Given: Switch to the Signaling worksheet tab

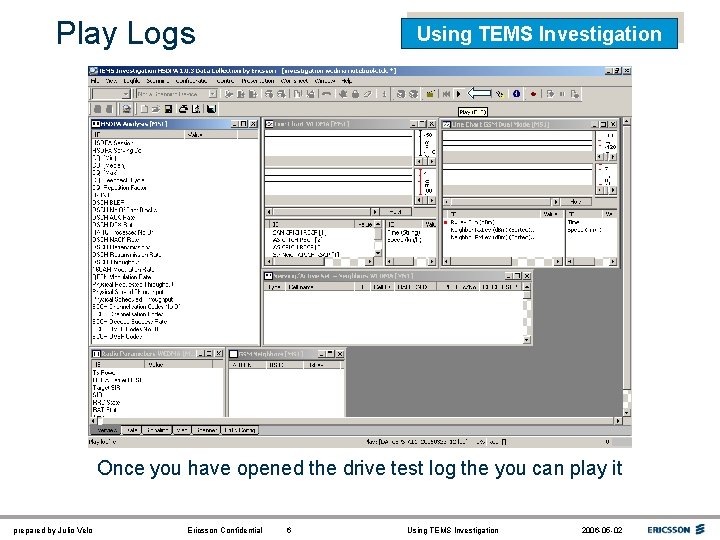Looking at the screenshot, I should 157,430.
